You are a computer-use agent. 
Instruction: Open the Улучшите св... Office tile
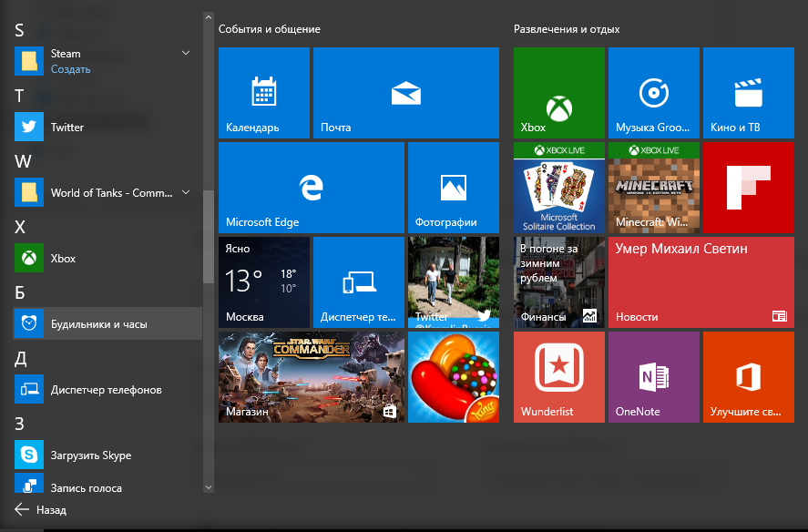749,377
